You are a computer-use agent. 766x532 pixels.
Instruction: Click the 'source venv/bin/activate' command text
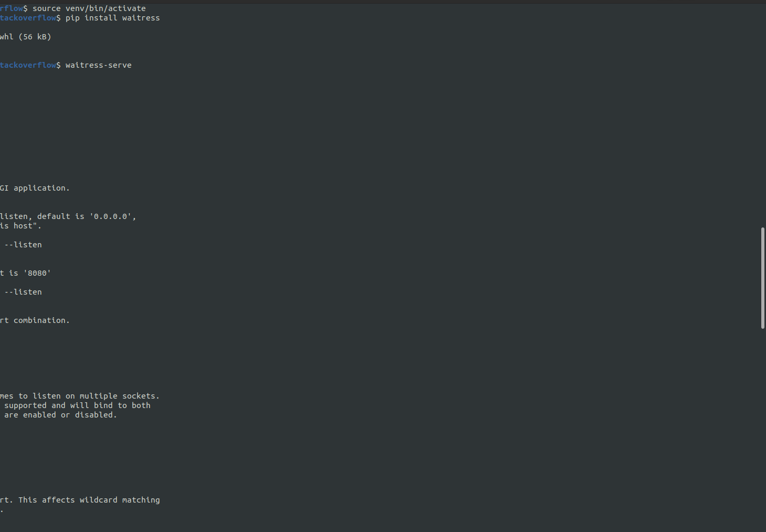pos(89,8)
